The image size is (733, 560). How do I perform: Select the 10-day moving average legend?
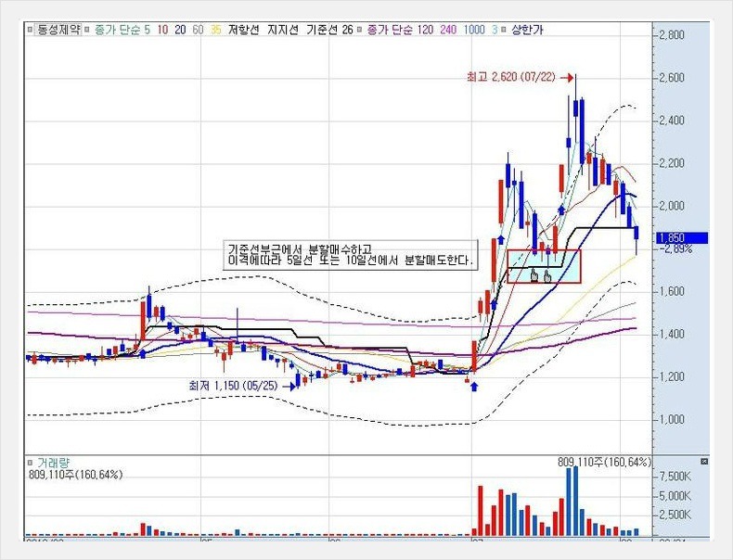[163, 30]
